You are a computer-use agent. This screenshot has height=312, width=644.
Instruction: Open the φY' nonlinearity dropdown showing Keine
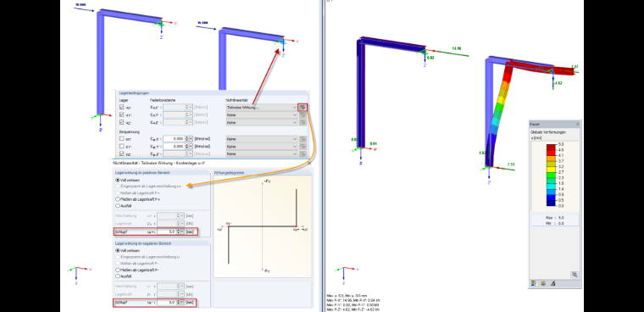click(x=261, y=147)
